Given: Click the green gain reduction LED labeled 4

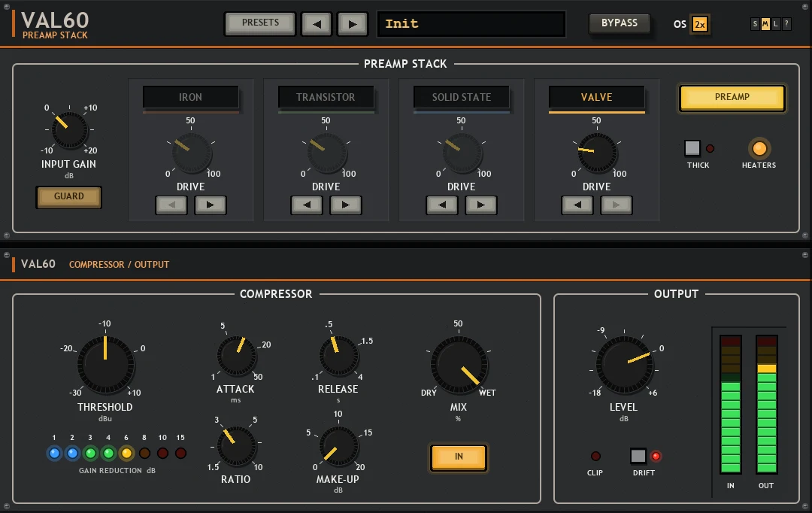Looking at the screenshot, I should 108,454.
